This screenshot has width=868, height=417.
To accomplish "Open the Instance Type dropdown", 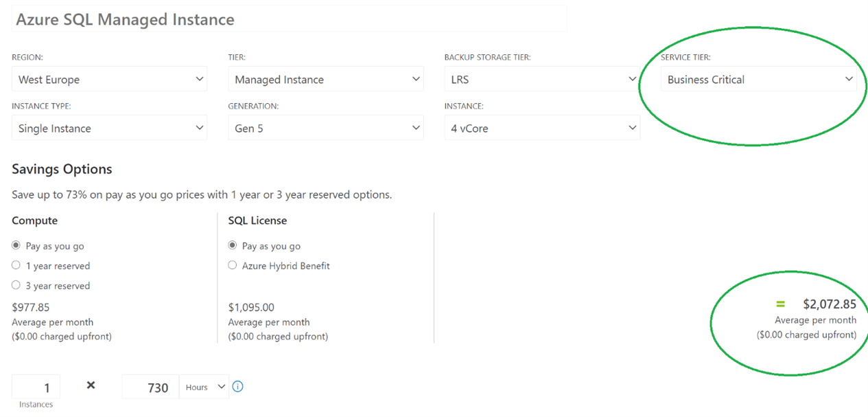I will coord(109,128).
